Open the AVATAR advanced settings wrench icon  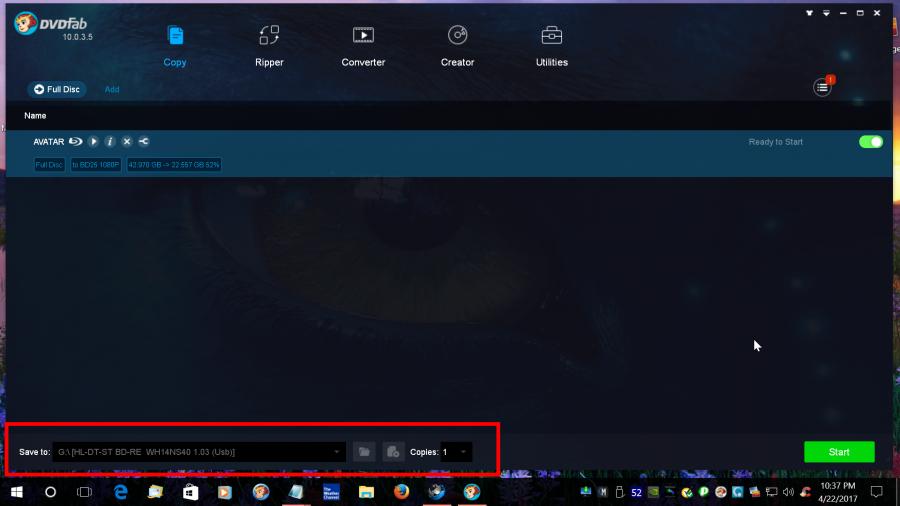(143, 141)
